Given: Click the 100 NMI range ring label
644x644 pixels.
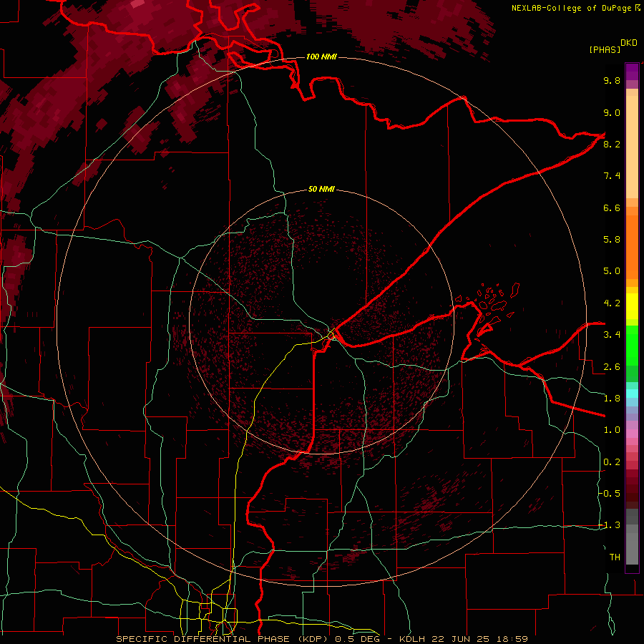Looking at the screenshot, I should [321, 57].
